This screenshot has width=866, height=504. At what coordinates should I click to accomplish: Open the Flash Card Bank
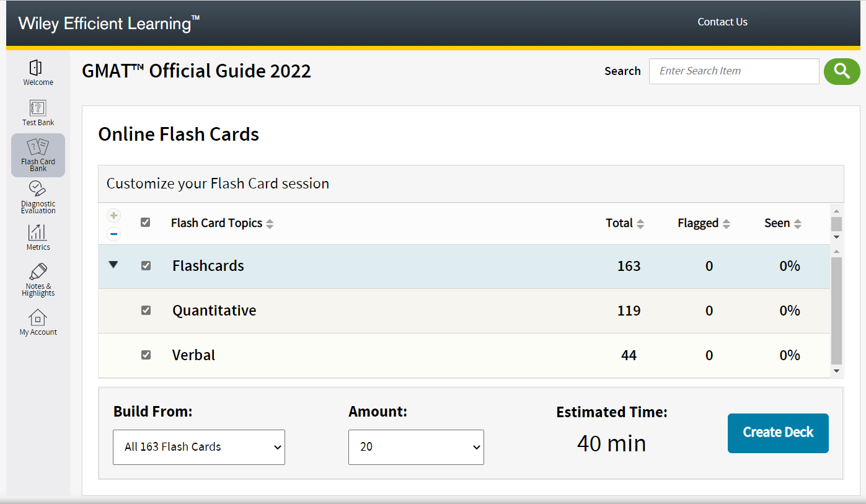click(37, 154)
